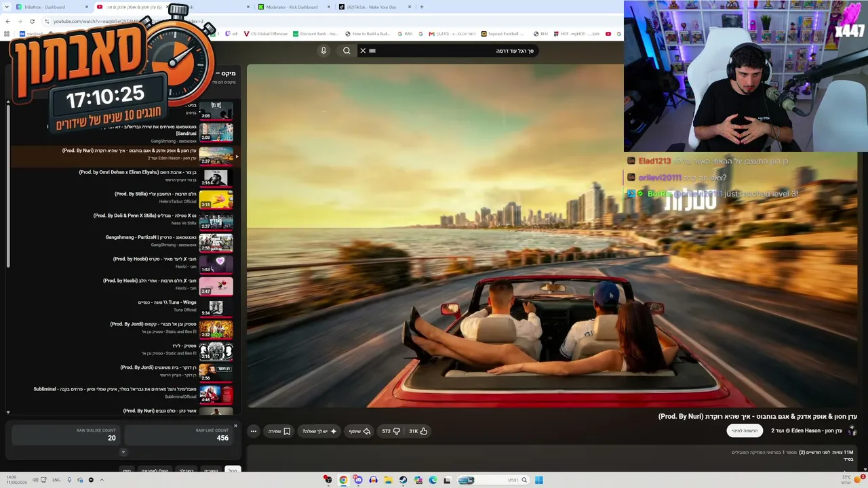Viewport: 868px width, 488px height.
Task: Switch to the TikTok - Make Your Day tab
Action: pos(373,7)
